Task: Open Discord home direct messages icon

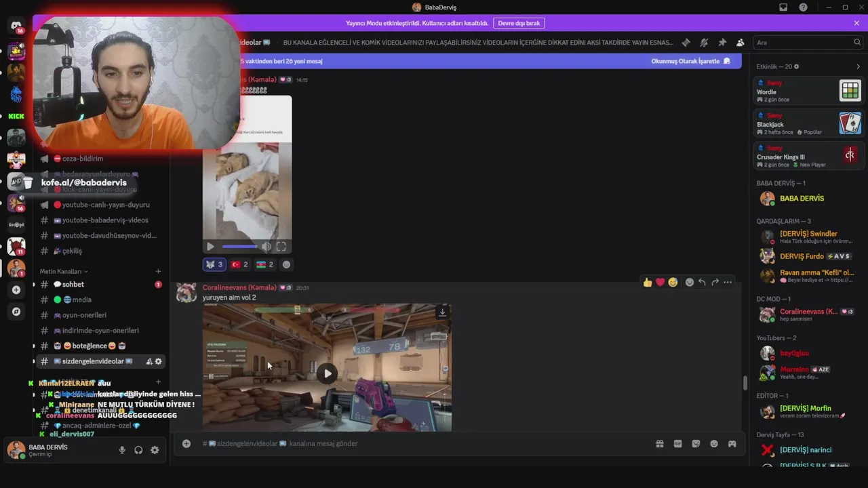Action: coord(16,26)
